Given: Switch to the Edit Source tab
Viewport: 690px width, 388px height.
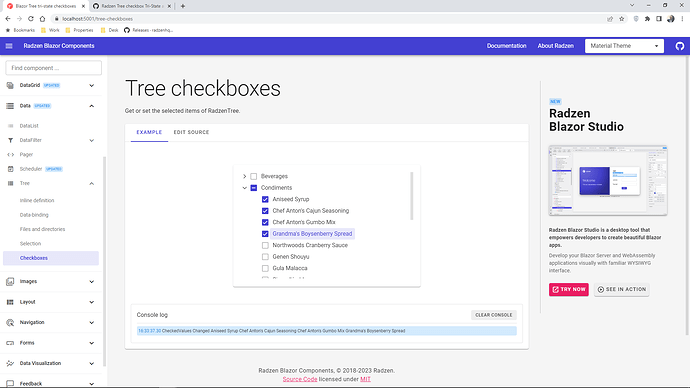Looking at the screenshot, I should point(191,132).
